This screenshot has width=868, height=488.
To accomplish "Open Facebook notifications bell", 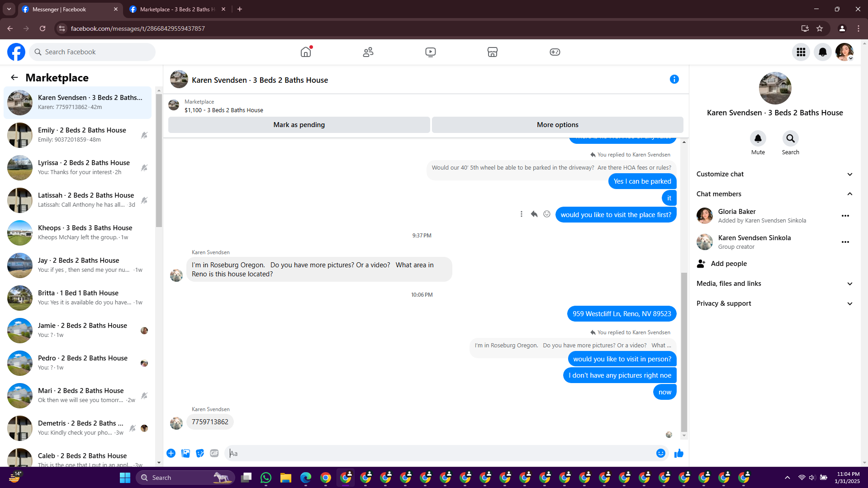I will (x=823, y=52).
